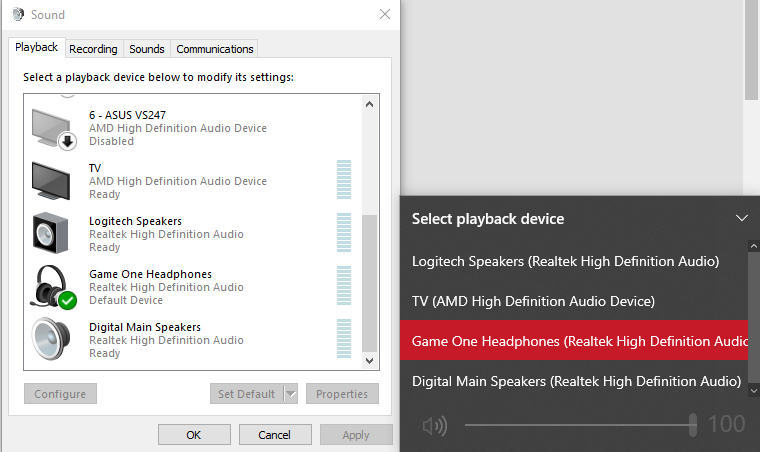Open device Properties
The height and width of the screenshot is (452, 760).
click(x=342, y=394)
